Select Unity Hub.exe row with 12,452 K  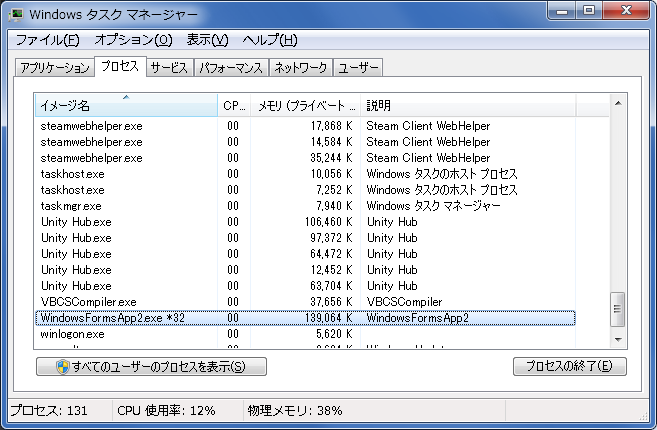[x=305, y=269]
